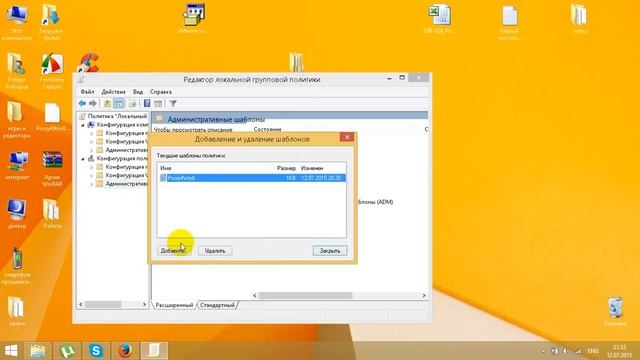Open the Windows Start button
Image resolution: width=640 pixels, height=360 pixels.
tap(11, 351)
